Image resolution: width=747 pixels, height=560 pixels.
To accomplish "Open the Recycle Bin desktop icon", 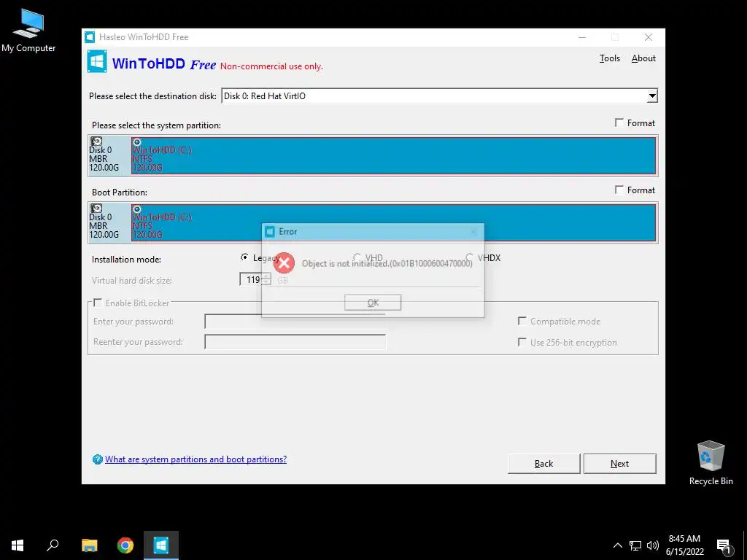I will point(711,463).
